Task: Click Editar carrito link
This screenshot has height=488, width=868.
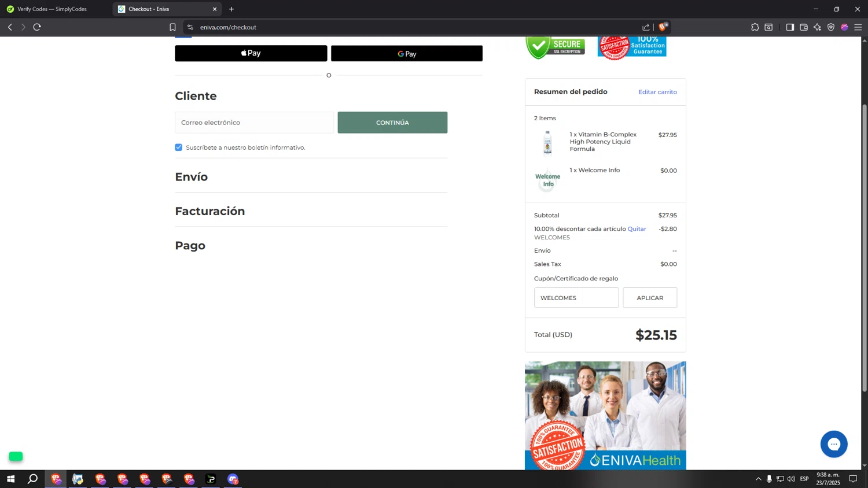Action: click(x=657, y=92)
